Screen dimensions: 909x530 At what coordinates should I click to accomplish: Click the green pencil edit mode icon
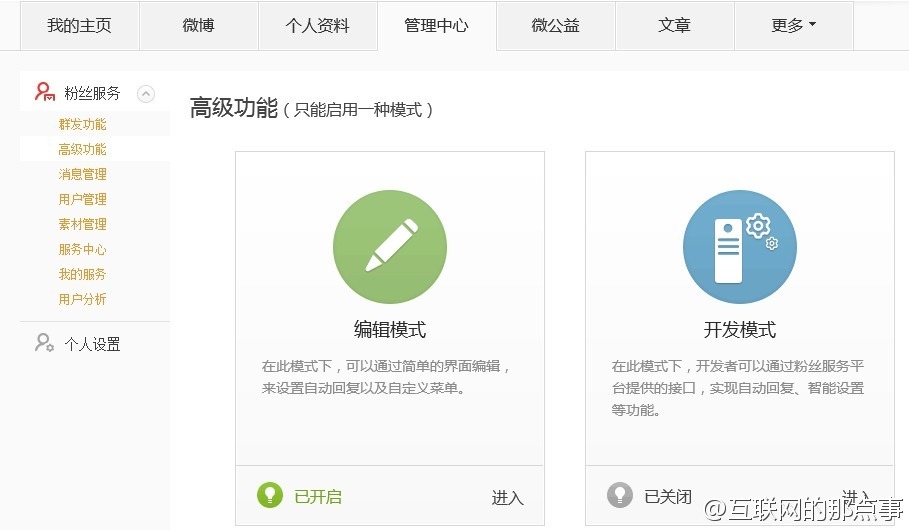click(x=390, y=248)
